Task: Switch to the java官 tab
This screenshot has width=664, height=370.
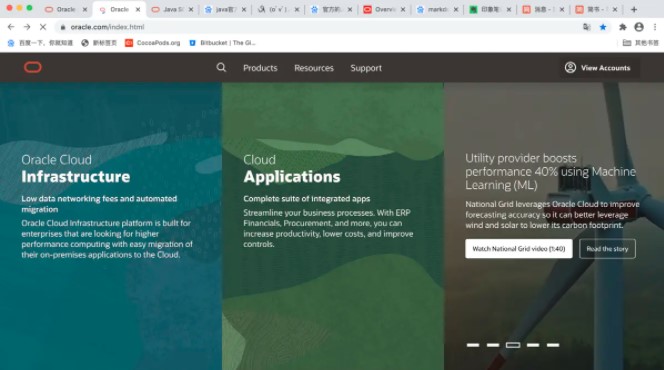Action: [224, 9]
